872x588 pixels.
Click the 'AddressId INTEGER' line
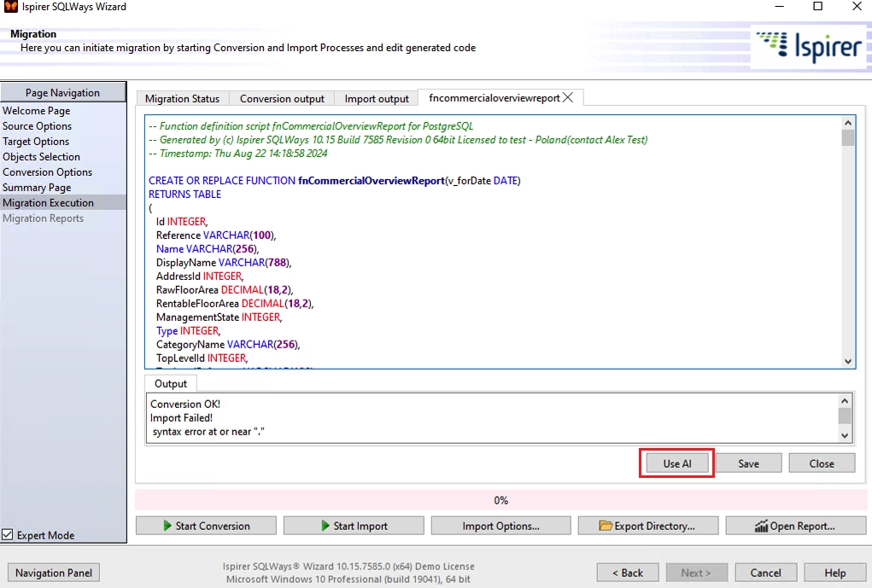pyautogui.click(x=200, y=277)
